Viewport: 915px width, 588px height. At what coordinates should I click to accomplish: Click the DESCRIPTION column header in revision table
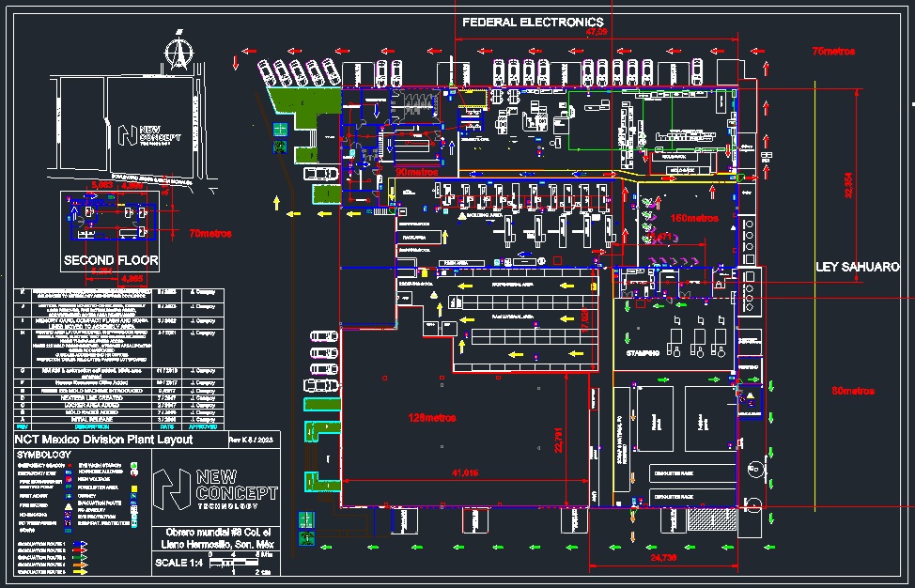[91, 427]
